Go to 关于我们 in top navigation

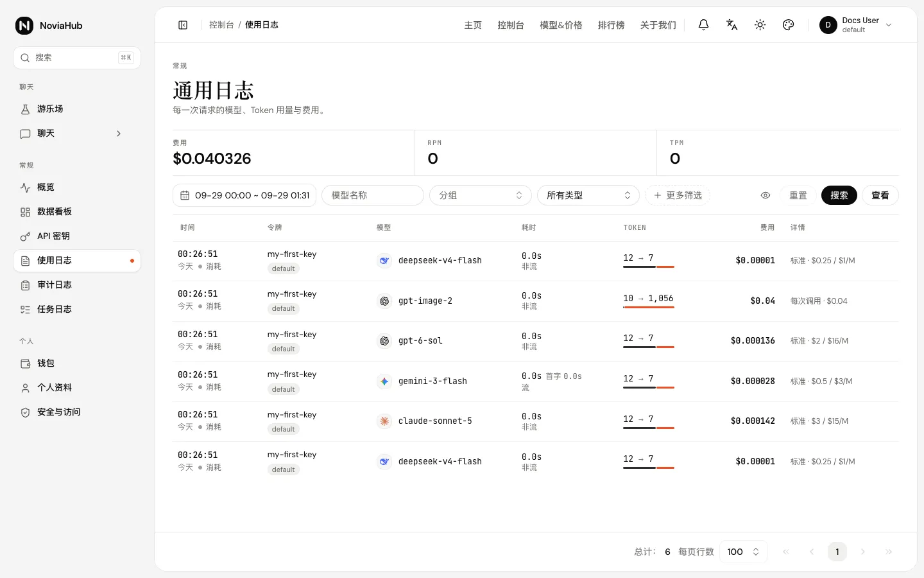(658, 25)
